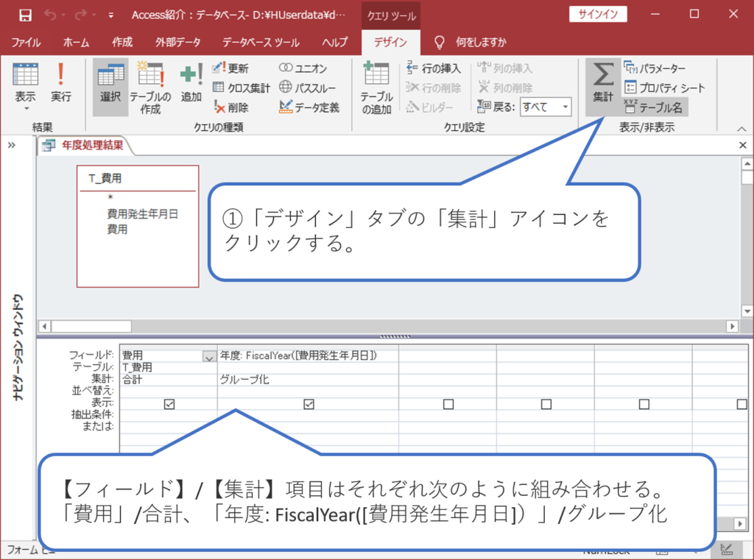This screenshot has height=560, width=754.
Task: Uncheck 表示 checkbox for 費用 column
Action: click(169, 404)
